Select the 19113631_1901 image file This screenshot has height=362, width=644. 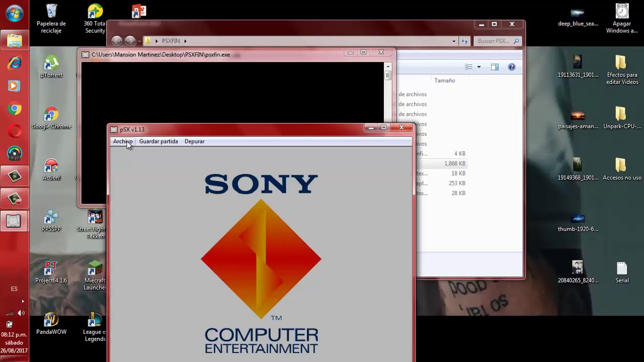click(578, 67)
